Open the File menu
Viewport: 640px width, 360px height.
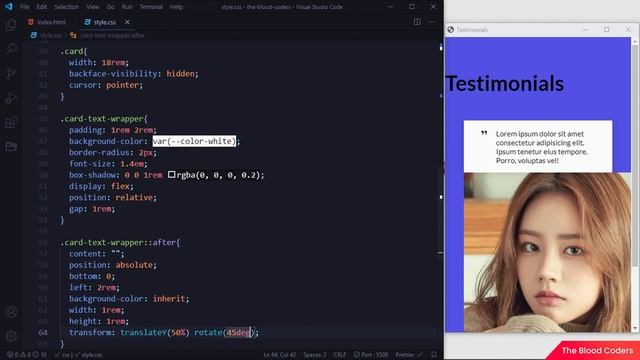click(x=24, y=7)
